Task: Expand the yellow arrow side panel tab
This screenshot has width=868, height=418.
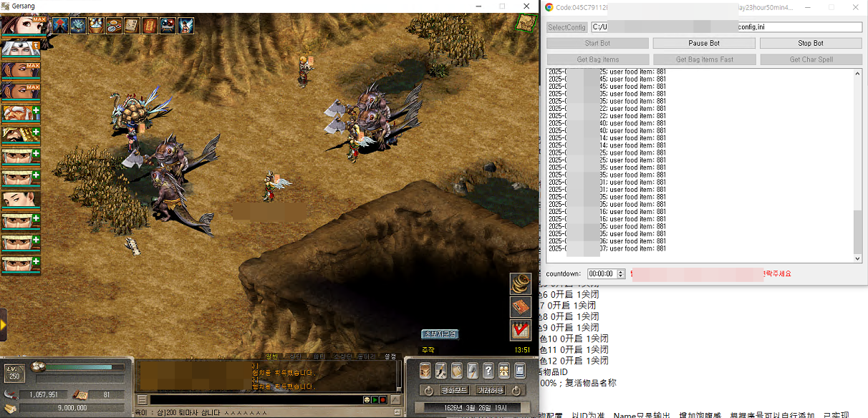Action: (x=4, y=326)
